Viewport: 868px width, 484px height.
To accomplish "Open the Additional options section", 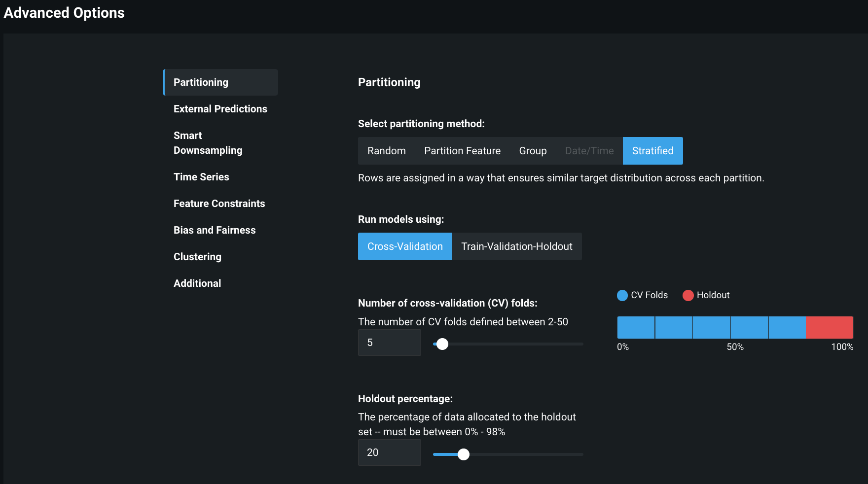I will coord(197,283).
